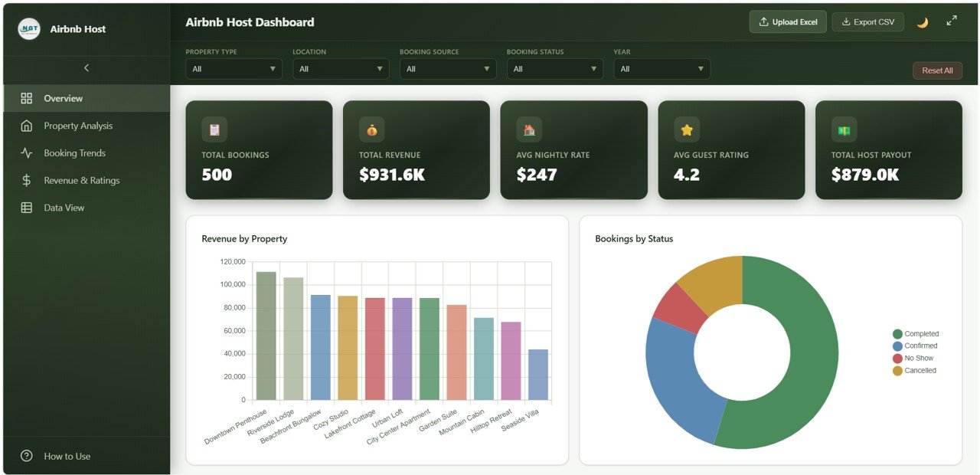The image size is (980, 475).
Task: Open the Booking Status dropdown
Action: click(554, 68)
